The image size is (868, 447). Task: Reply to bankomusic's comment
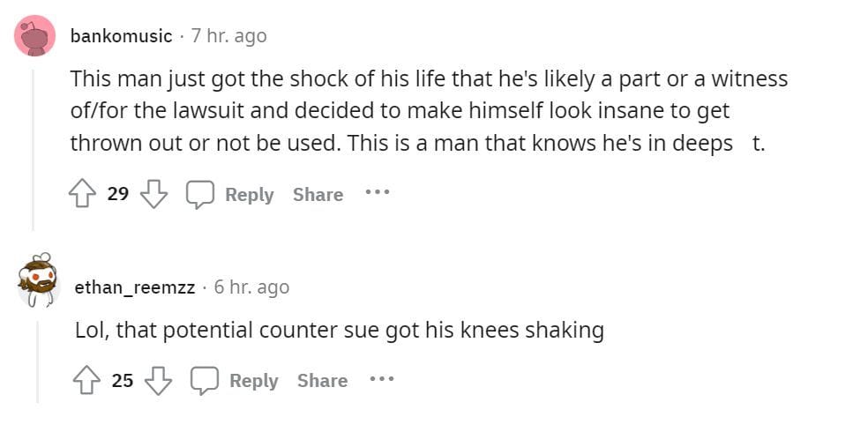(249, 195)
